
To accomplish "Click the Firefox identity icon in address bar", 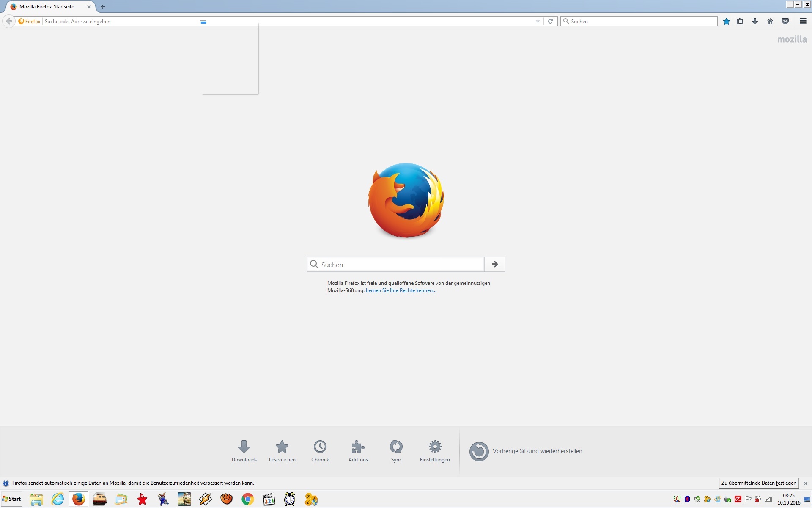I will (x=30, y=21).
